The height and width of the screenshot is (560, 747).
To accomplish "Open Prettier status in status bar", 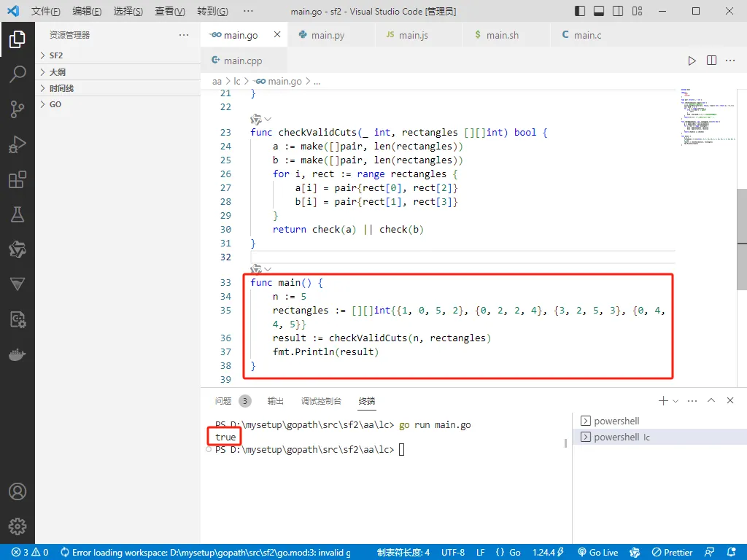I will coord(672,553).
